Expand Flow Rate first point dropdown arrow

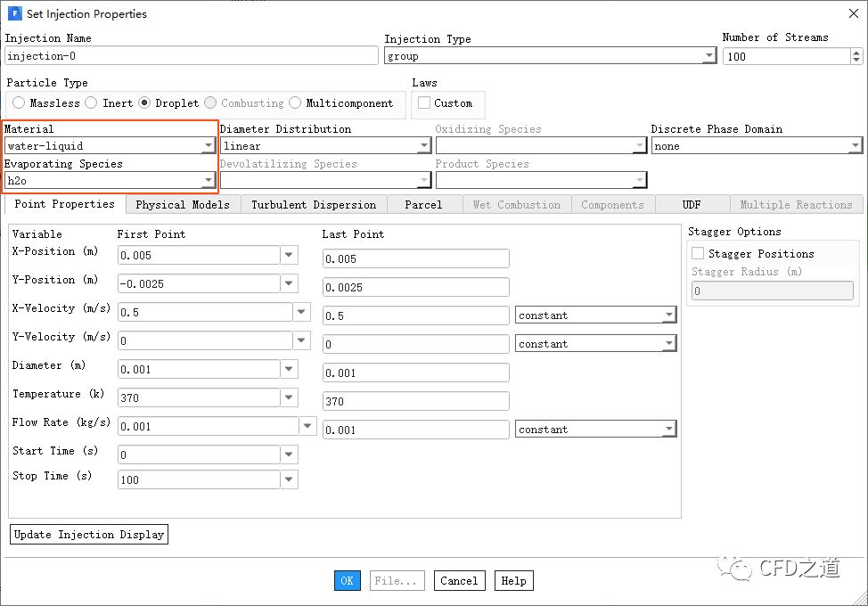click(307, 426)
